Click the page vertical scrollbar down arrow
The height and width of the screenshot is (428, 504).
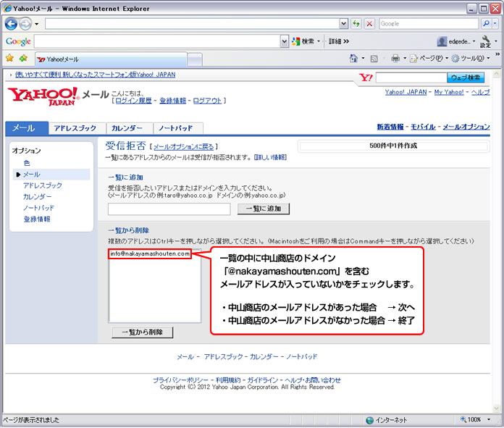[x=496, y=408]
